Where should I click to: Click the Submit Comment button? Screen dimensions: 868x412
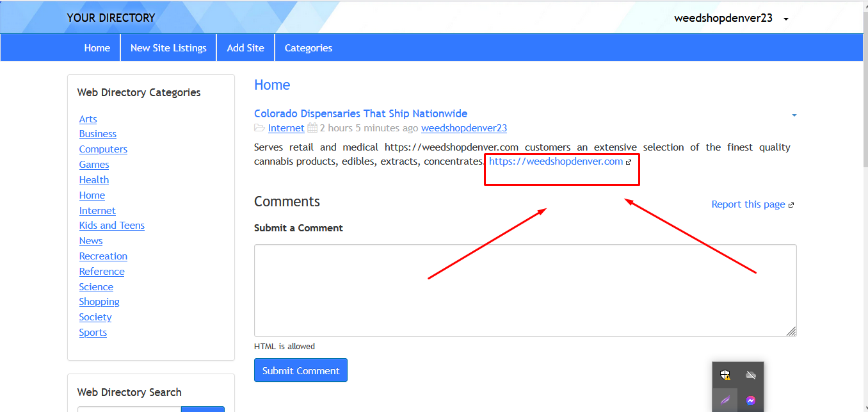point(301,370)
